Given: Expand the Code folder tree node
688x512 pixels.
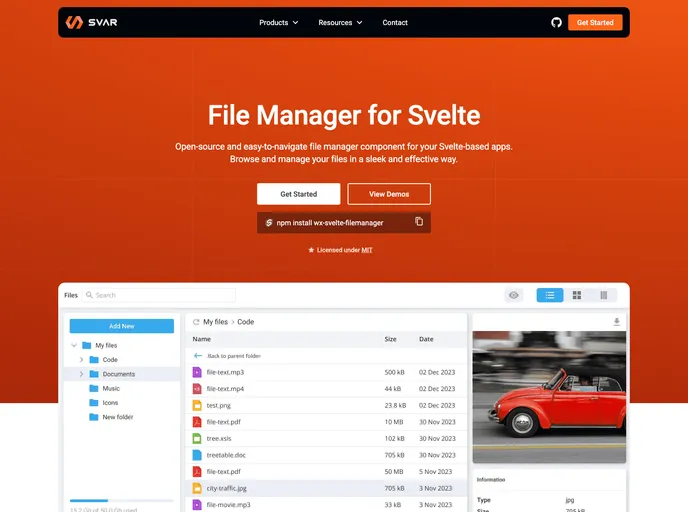Looking at the screenshot, I should [x=81, y=360].
